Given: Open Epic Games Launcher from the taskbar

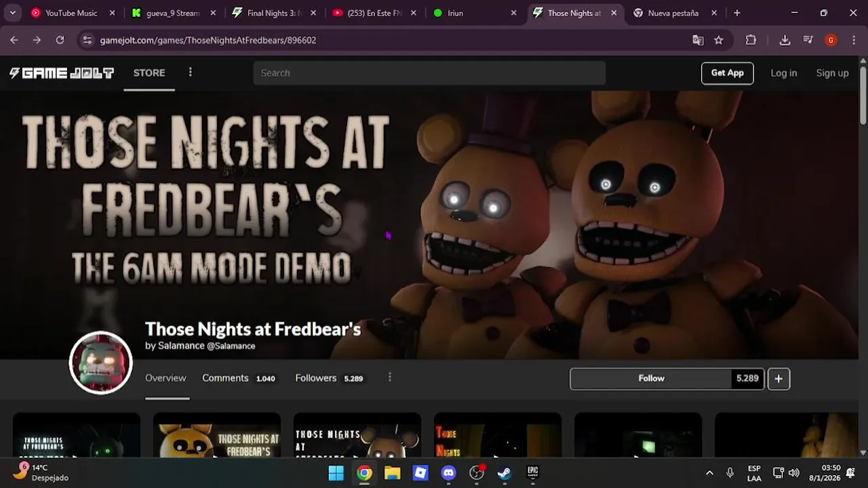Looking at the screenshot, I should point(533,472).
